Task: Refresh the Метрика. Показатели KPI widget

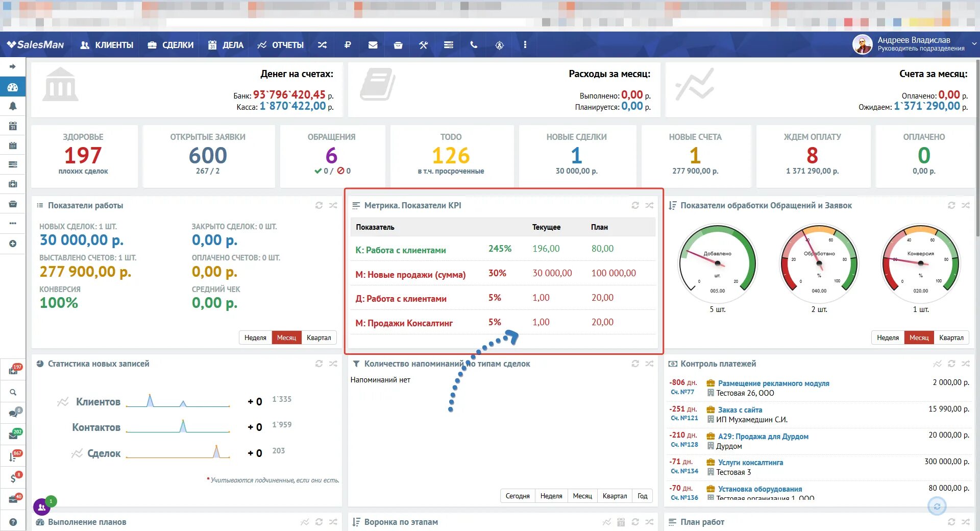Action: (635, 205)
